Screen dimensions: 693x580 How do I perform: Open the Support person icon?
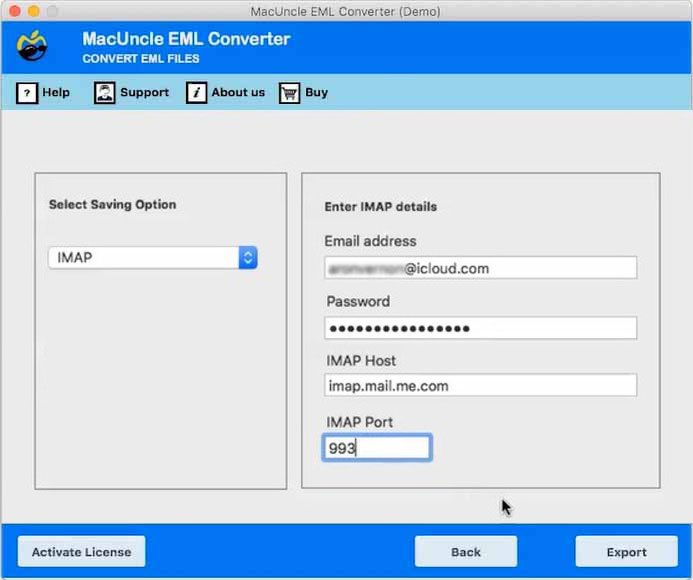104,93
